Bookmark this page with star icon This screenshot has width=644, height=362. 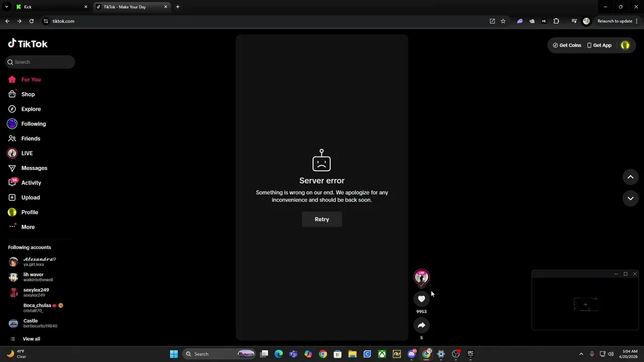[503, 21]
